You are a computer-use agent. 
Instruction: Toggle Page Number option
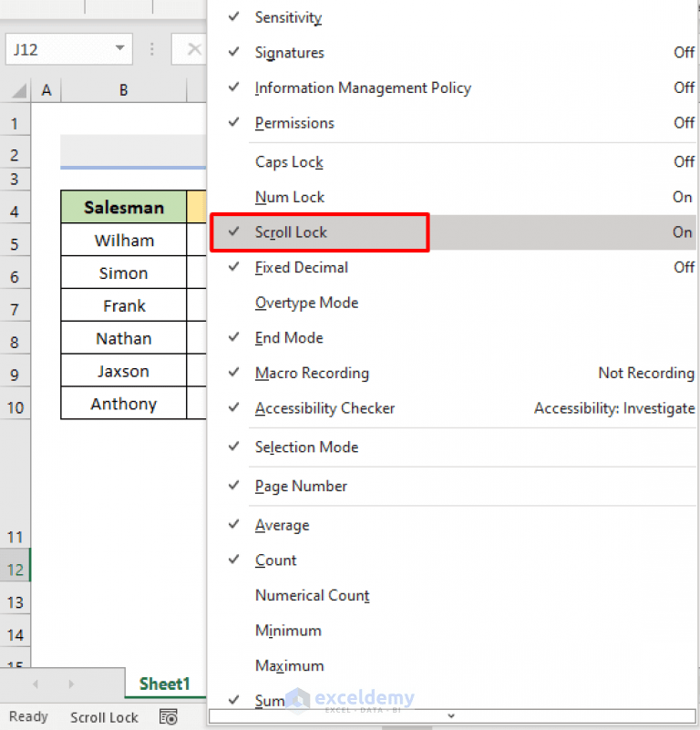[x=452, y=487]
